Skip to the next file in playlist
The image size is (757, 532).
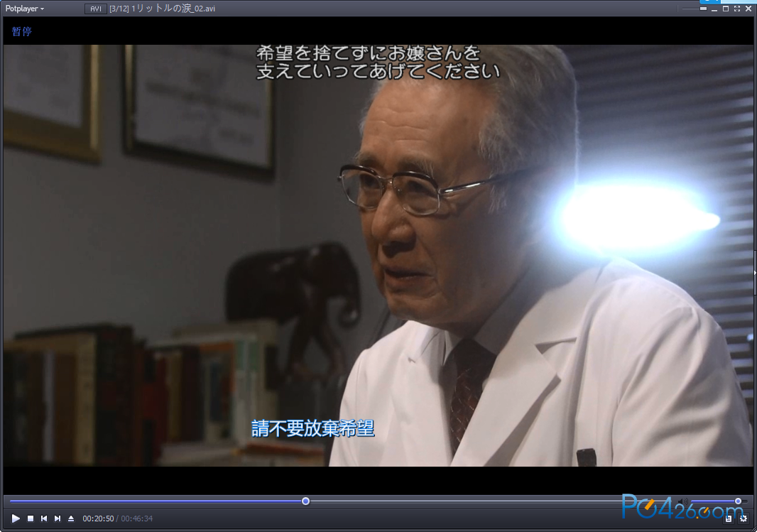pos(58,519)
